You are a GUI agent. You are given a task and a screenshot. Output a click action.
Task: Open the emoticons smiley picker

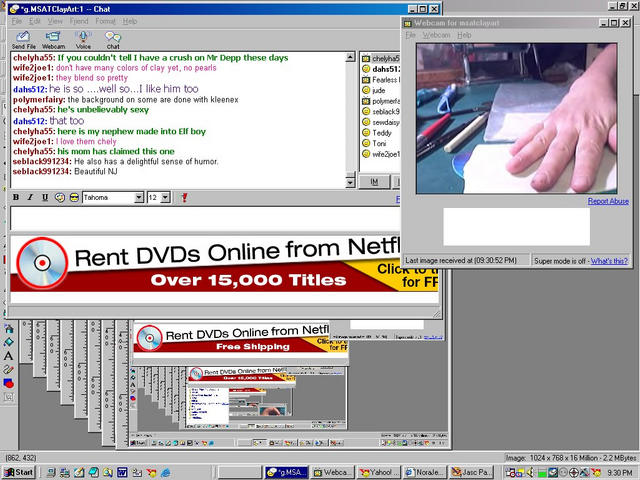tap(74, 198)
